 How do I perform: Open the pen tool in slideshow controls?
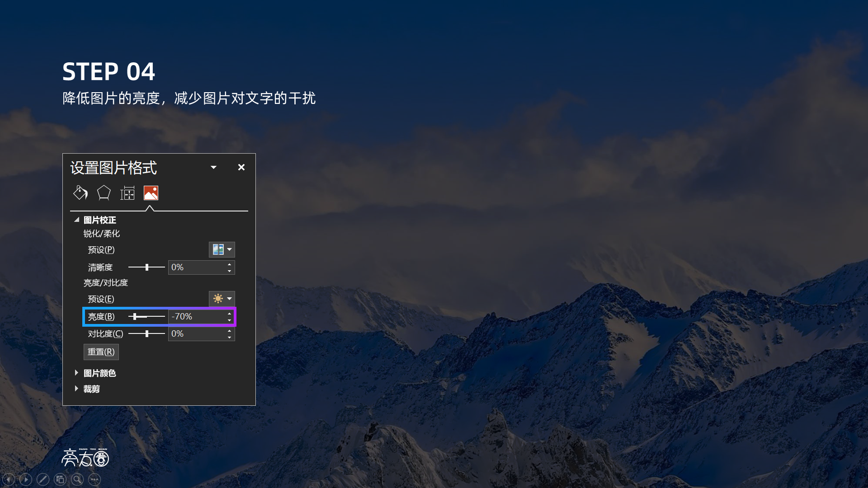point(43,479)
